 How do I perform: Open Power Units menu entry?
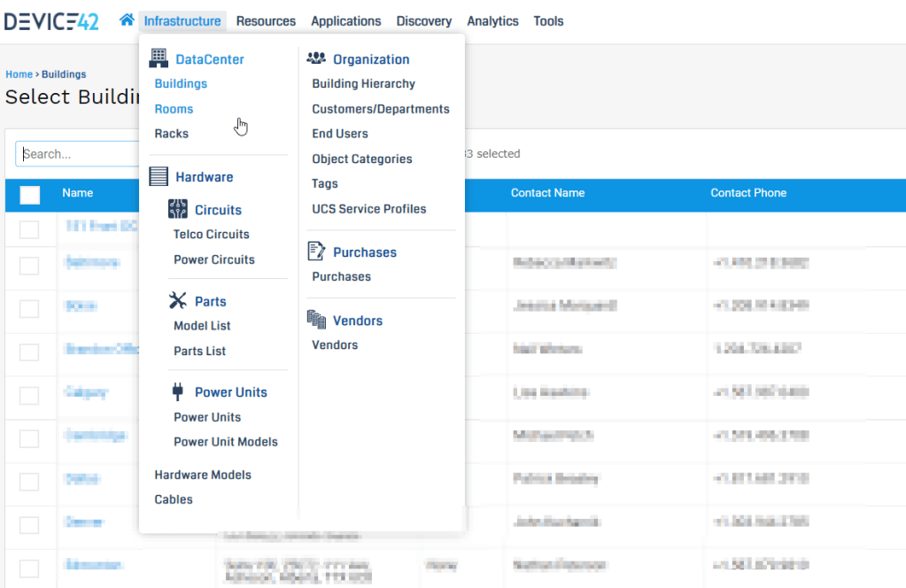[x=207, y=417]
